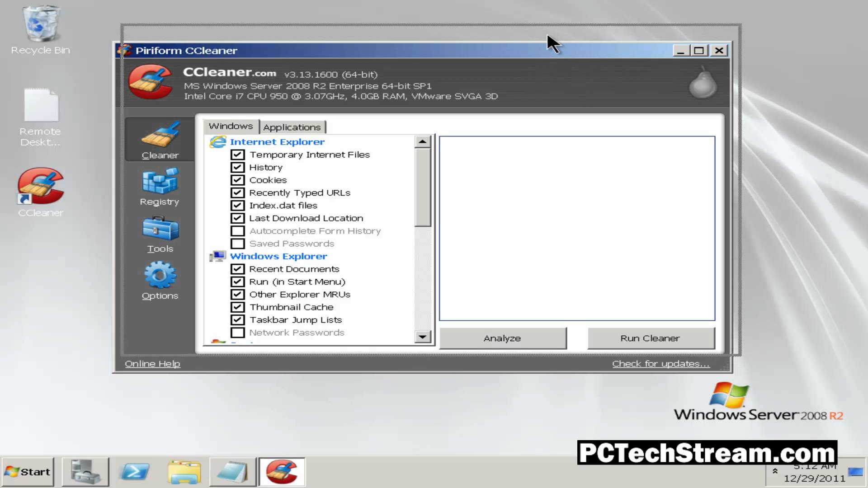The image size is (868, 488).
Task: Select the Tools section icon
Action: [x=159, y=231]
